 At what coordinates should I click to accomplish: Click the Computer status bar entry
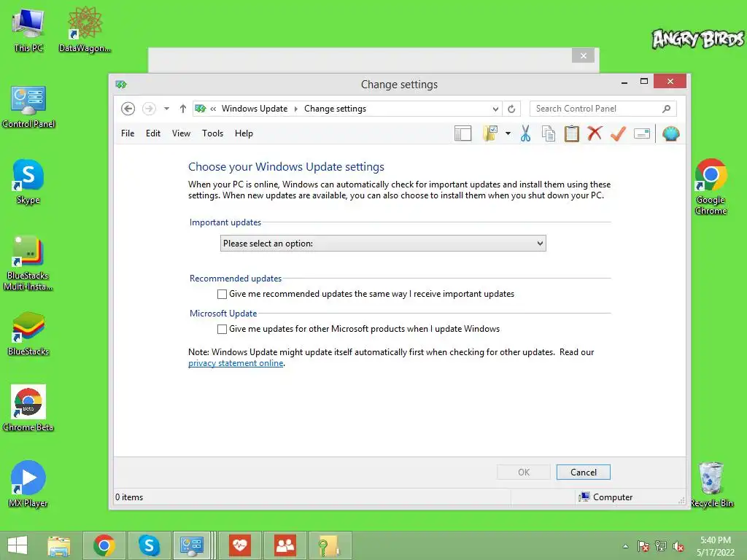tap(605, 497)
